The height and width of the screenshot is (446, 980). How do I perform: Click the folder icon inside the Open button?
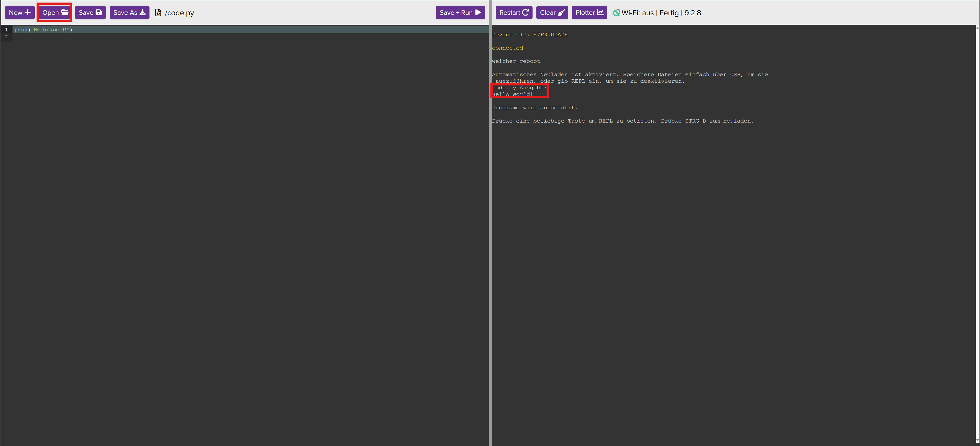coord(65,13)
